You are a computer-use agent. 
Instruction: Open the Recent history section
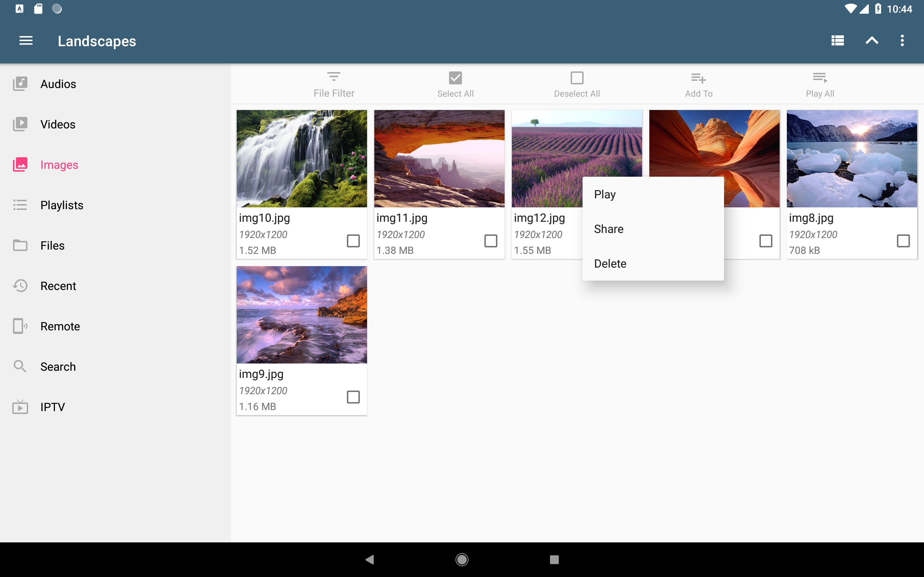point(58,286)
